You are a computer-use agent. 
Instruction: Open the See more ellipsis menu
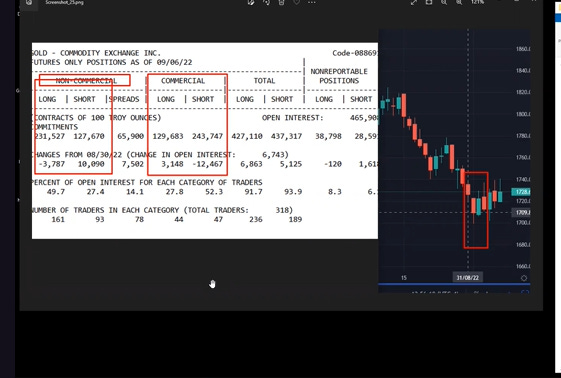click(x=312, y=2)
